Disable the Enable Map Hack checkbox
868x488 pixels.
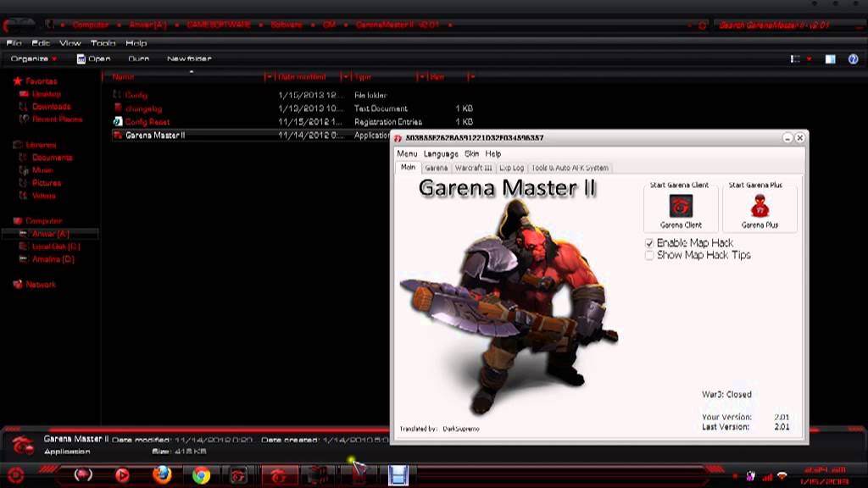coord(649,243)
